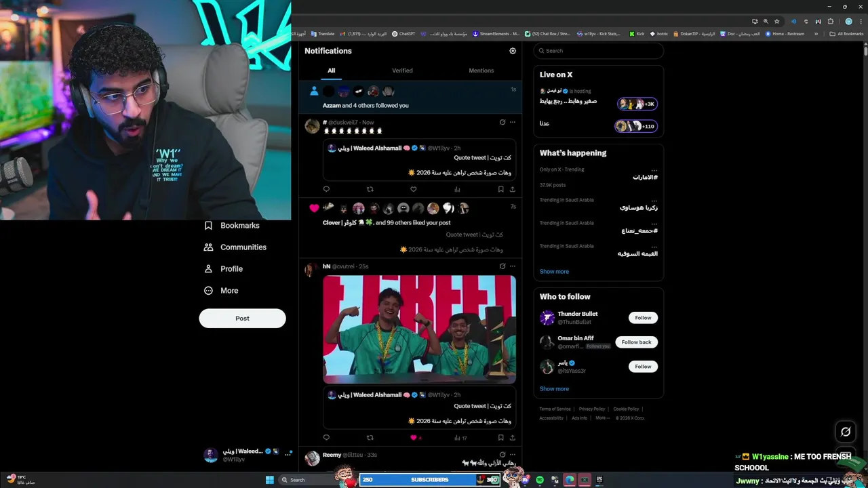Go to Communities in sidebar
The height and width of the screenshot is (488, 868).
(x=235, y=247)
